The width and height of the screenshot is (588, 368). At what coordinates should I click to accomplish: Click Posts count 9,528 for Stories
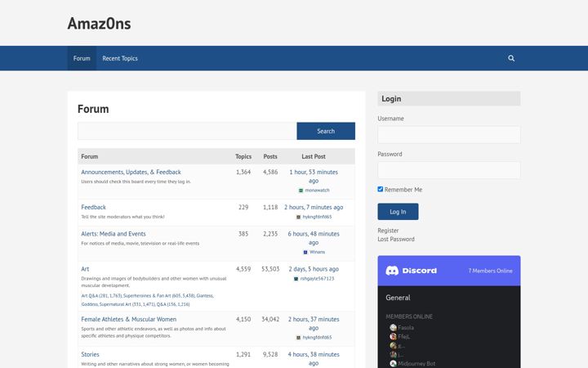pos(270,354)
